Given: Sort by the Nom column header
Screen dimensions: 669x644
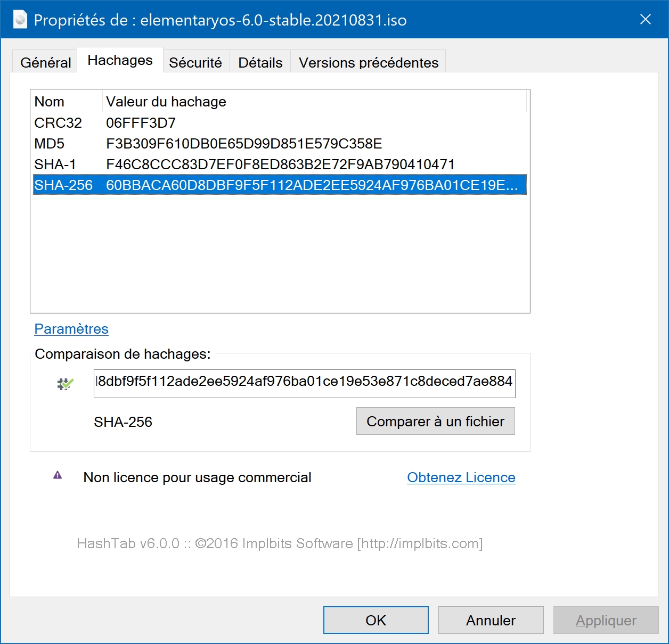Looking at the screenshot, I should [x=67, y=102].
